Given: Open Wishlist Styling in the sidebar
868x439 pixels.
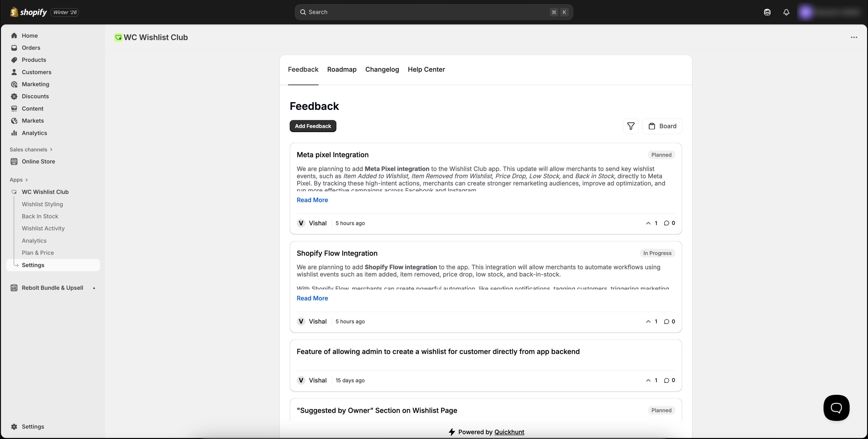Looking at the screenshot, I should [x=42, y=204].
